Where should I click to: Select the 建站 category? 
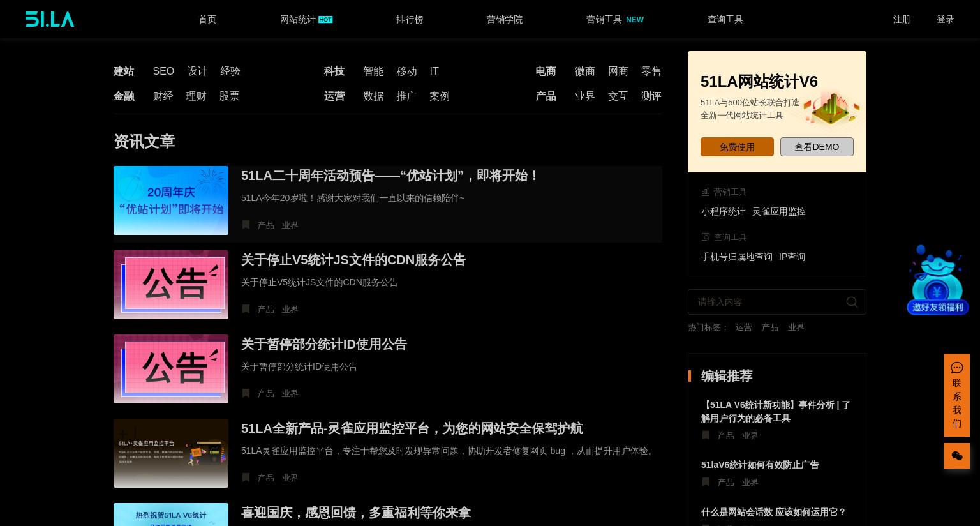[124, 71]
